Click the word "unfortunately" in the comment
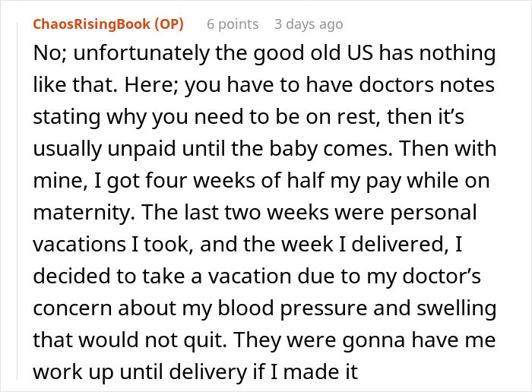The height and width of the screenshot is (392, 532). (131, 55)
